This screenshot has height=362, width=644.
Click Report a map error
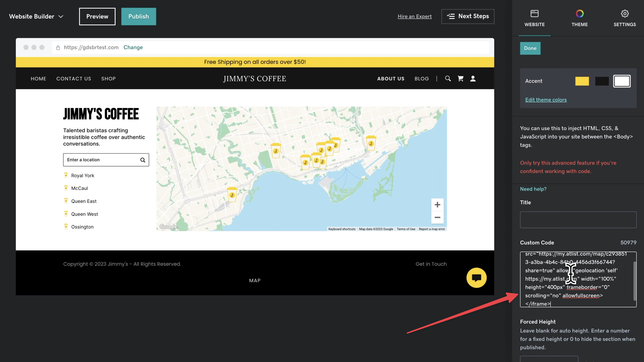tap(432, 229)
